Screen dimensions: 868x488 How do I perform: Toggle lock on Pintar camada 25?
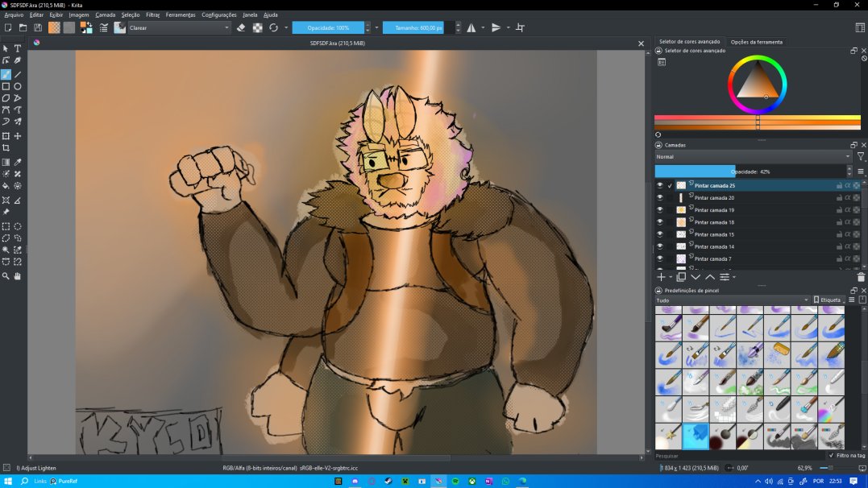click(x=839, y=185)
